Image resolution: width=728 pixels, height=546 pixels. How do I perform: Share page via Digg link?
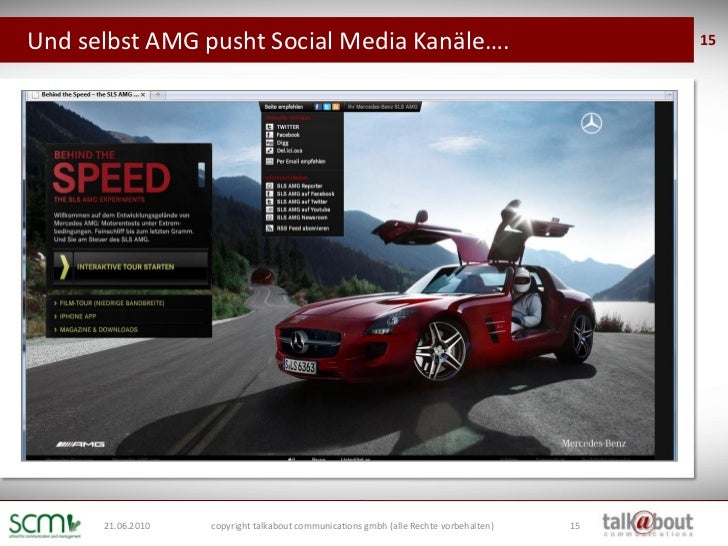click(282, 143)
